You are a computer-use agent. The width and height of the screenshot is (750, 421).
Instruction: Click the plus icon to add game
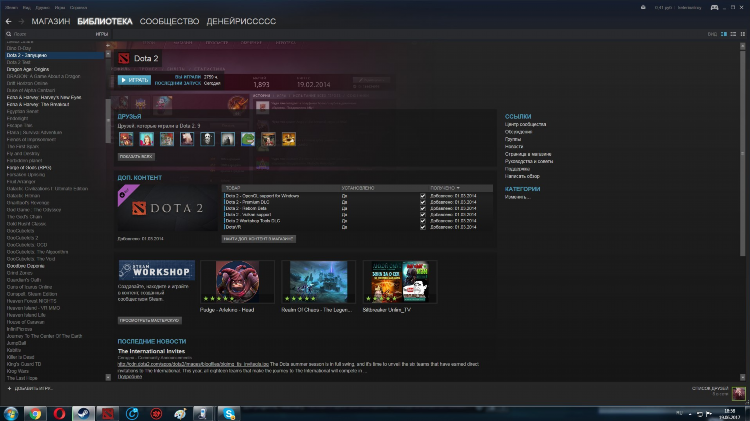[x=9, y=388]
